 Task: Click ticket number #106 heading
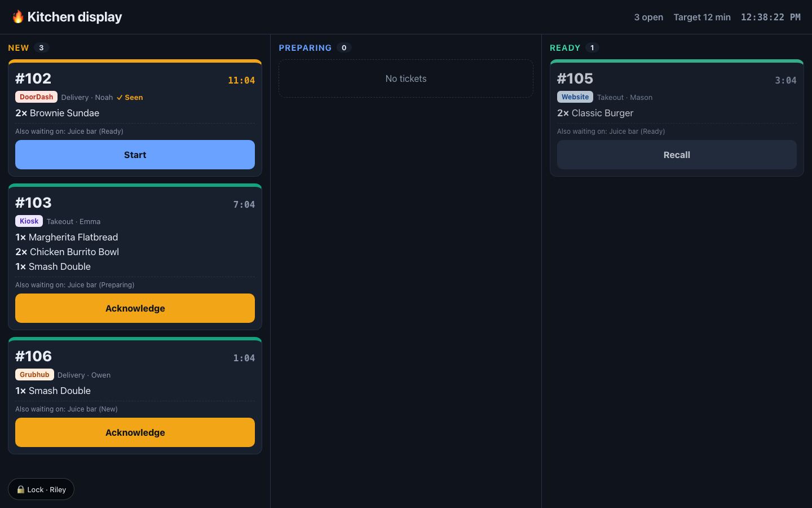coord(33,356)
